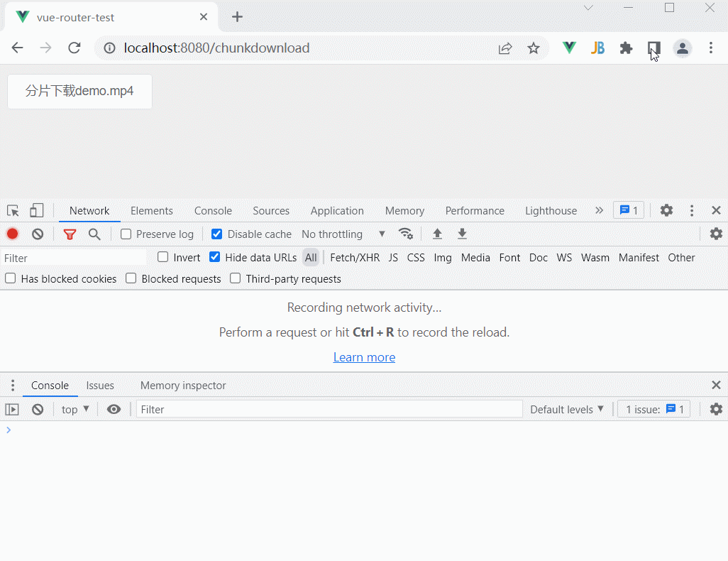The image size is (728, 561).
Task: Toggle the device toolbar icon
Action: pyautogui.click(x=37, y=210)
